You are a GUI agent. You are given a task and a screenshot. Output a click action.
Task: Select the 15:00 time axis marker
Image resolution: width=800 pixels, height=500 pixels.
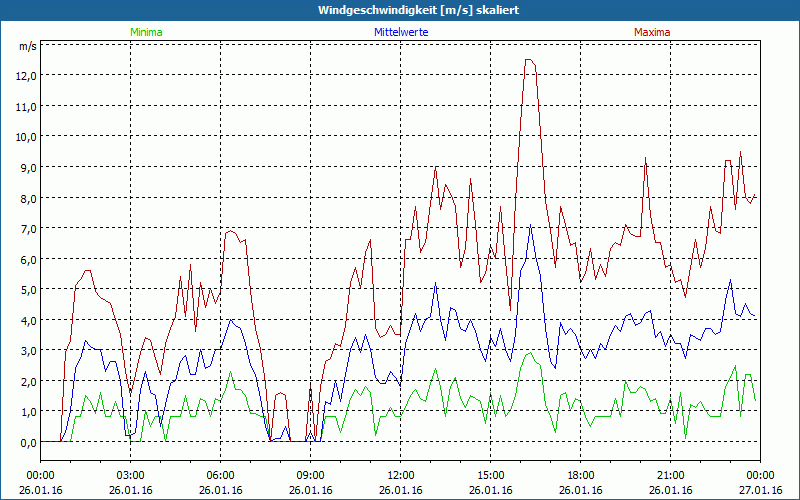(x=491, y=475)
